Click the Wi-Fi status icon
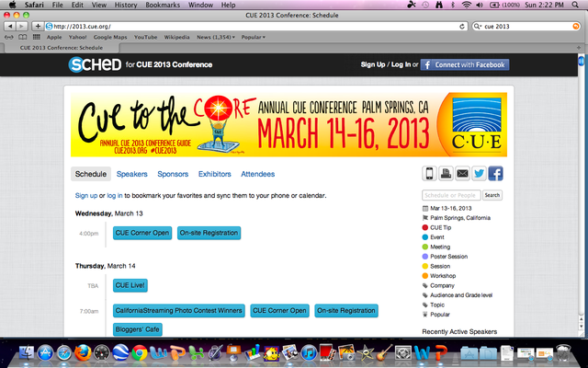Screen dimensions: 588x368 tap(466, 5)
